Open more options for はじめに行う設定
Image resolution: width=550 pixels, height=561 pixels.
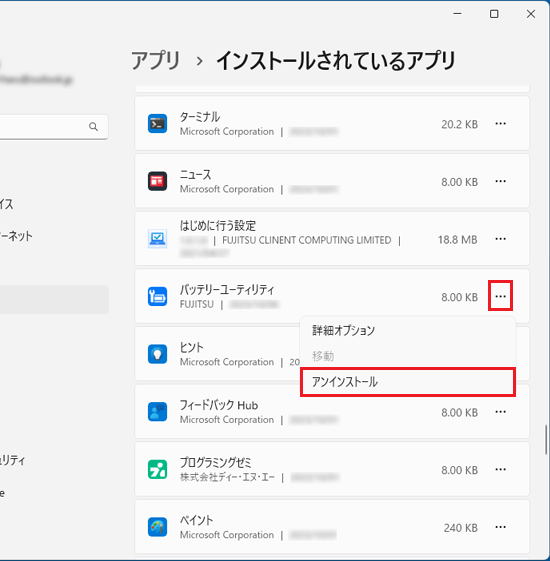(x=500, y=239)
